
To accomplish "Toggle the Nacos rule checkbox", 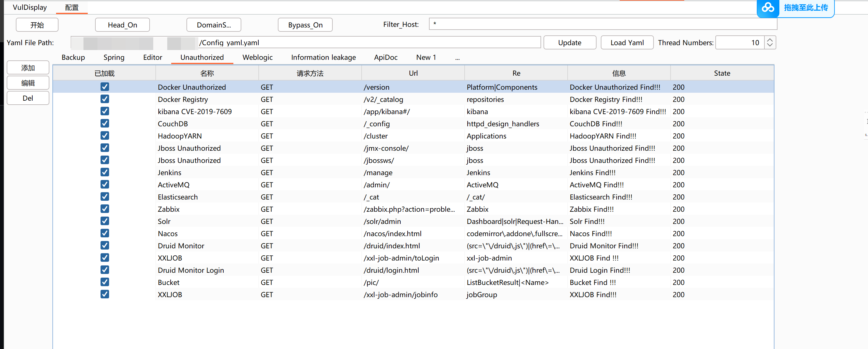I will click(x=105, y=233).
